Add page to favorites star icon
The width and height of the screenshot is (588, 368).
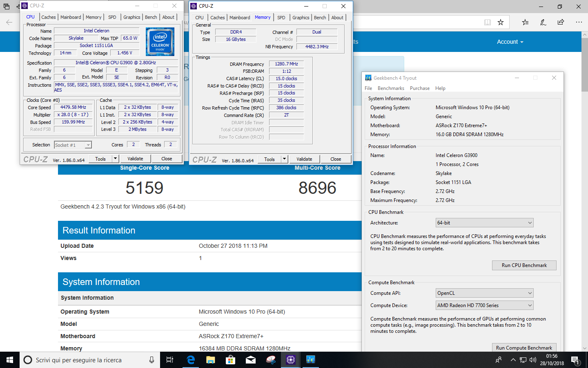tap(501, 22)
